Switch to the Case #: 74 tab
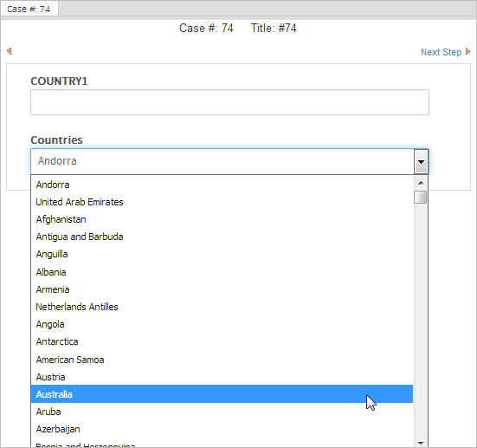The width and height of the screenshot is (477, 448). pos(29,9)
